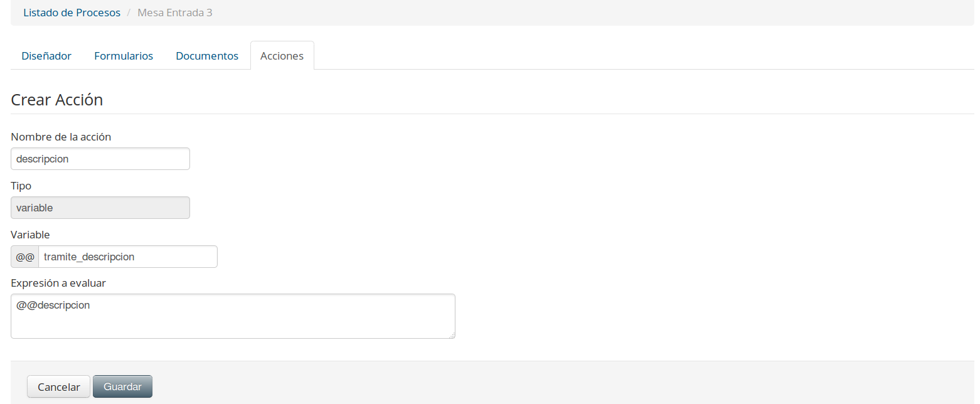The width and height of the screenshot is (980, 404).
Task: Click the breadcrumb slash separator
Action: 129,13
